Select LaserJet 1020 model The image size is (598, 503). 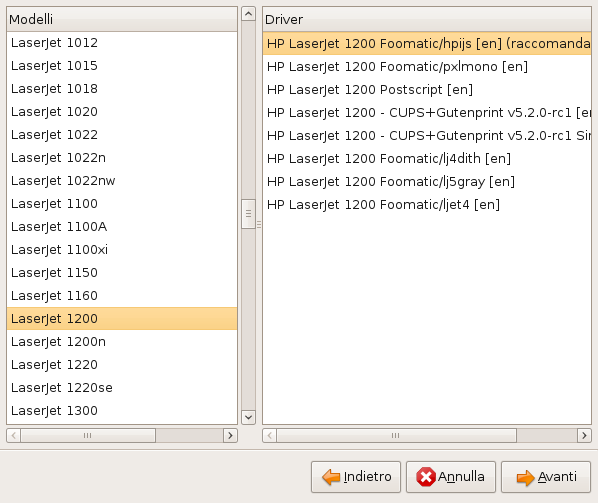[122, 112]
